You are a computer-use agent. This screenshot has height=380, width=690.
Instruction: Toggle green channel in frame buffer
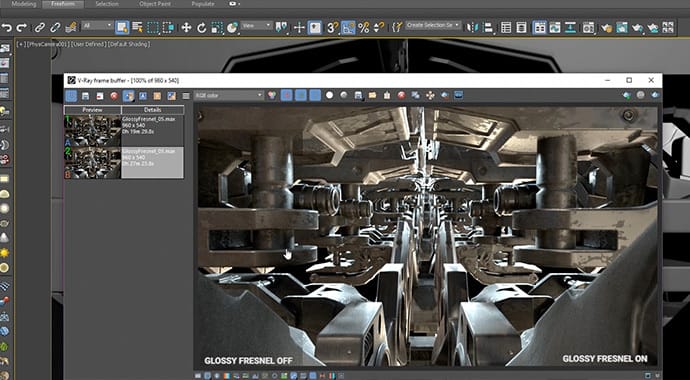click(x=301, y=95)
